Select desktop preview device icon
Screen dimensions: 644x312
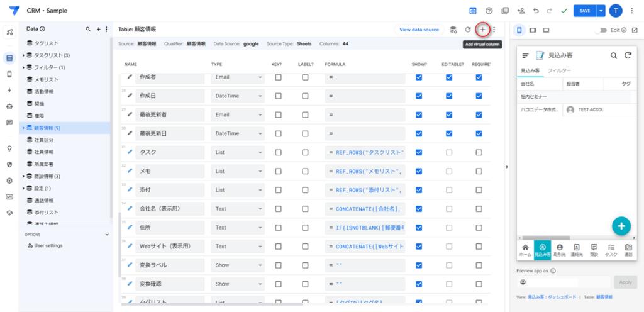click(547, 30)
